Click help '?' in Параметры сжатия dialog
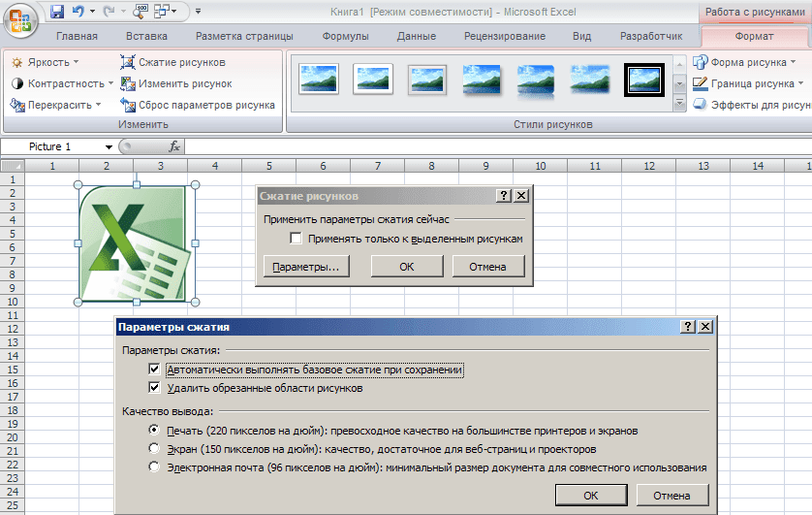The image size is (812, 515). [688, 327]
